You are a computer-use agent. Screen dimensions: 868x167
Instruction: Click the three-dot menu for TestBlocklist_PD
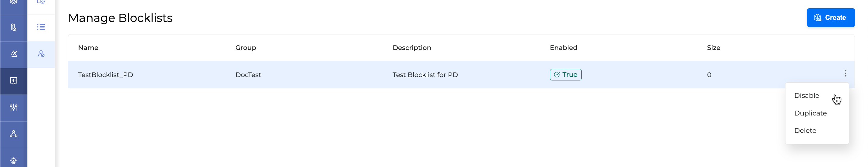(x=845, y=73)
